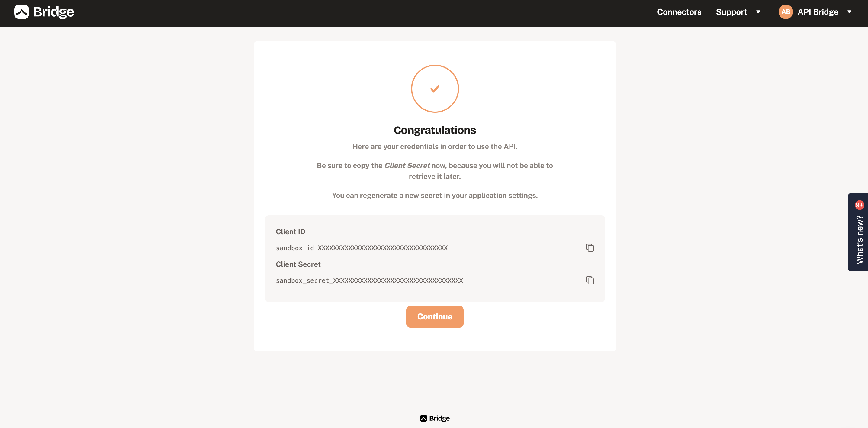This screenshot has height=428, width=868.
Task: Click the AB user avatar icon
Action: point(786,11)
